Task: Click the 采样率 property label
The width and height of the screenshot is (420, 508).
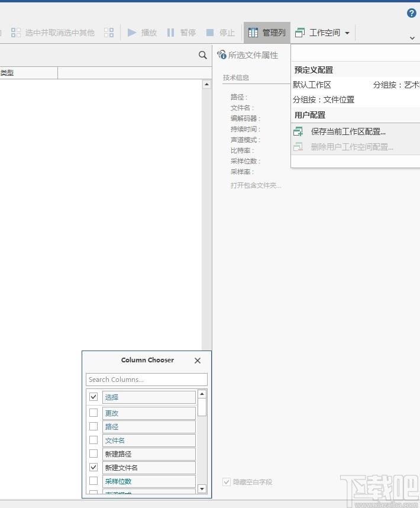Action: coord(242,172)
